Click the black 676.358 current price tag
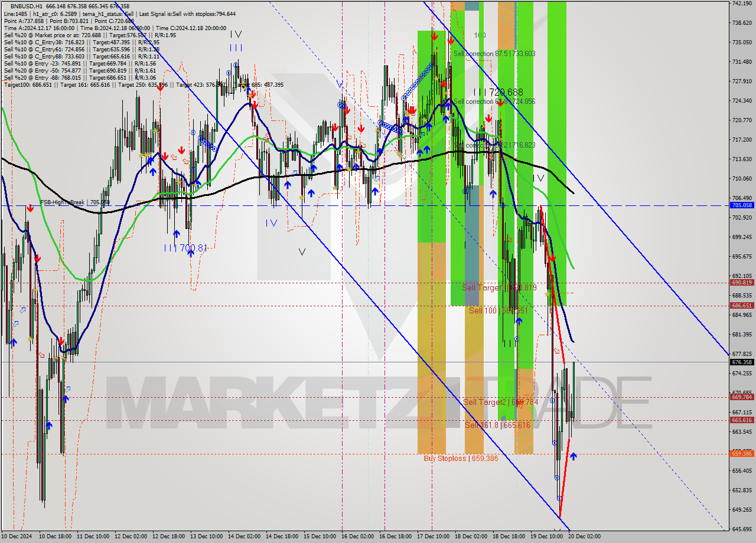 [742, 362]
